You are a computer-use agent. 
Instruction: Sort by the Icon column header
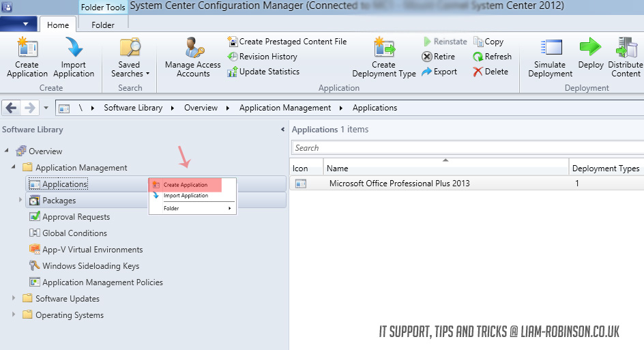coord(306,169)
